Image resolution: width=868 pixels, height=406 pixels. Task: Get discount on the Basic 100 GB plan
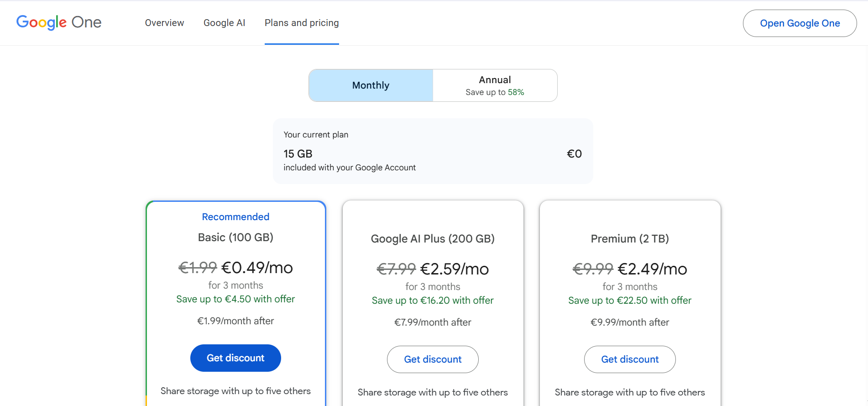tap(235, 358)
